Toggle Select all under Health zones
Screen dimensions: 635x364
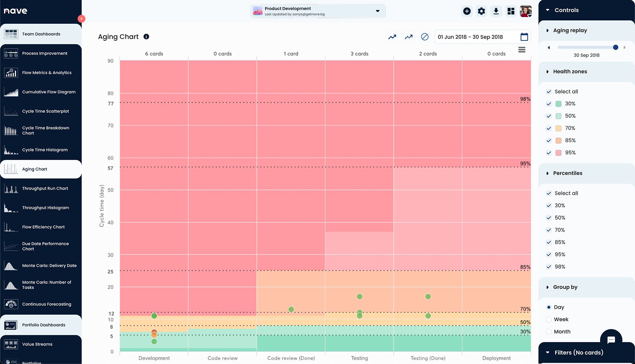pyautogui.click(x=549, y=92)
